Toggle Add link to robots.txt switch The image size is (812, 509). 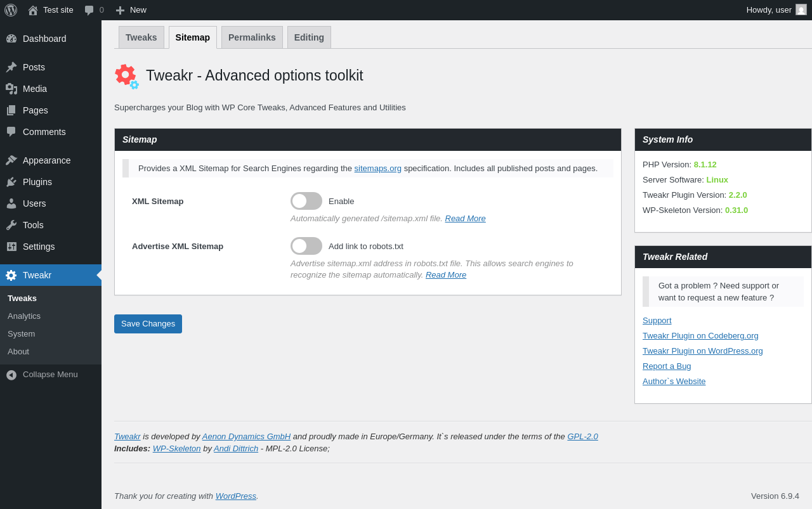click(x=306, y=246)
